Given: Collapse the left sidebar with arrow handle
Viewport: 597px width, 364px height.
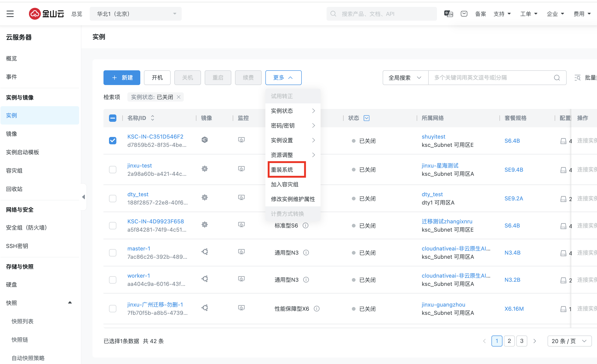Looking at the screenshot, I should point(83,197).
